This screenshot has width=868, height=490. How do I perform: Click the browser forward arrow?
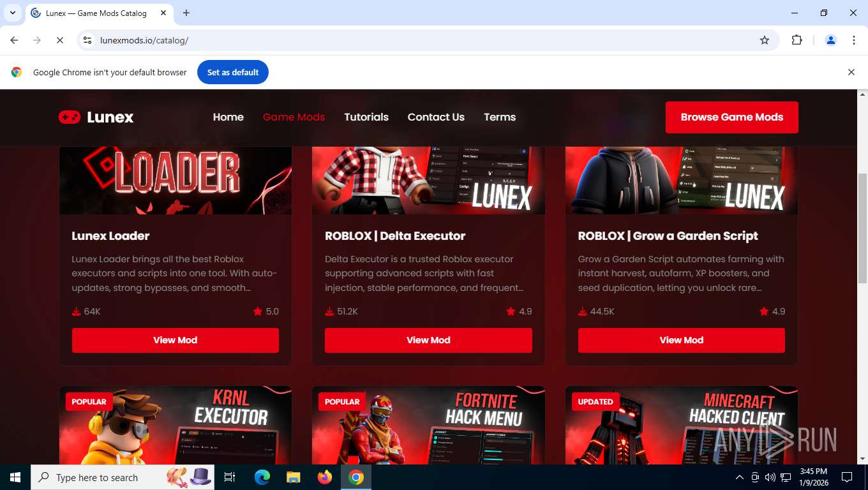(37, 40)
